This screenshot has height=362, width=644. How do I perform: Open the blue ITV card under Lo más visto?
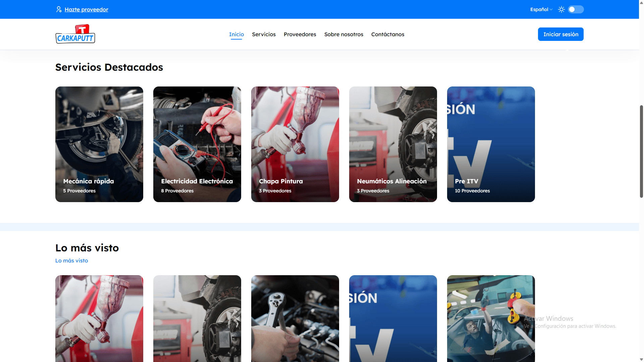point(393,318)
